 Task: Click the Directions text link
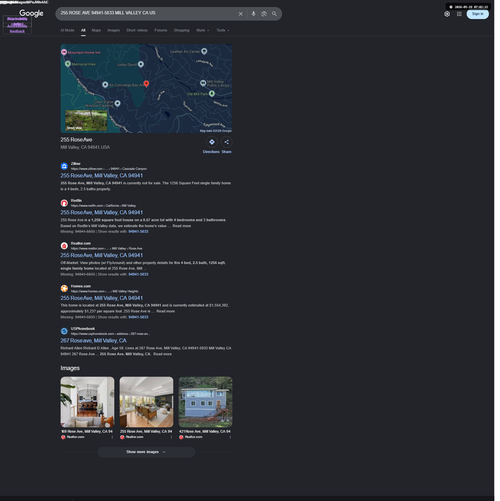(x=211, y=152)
